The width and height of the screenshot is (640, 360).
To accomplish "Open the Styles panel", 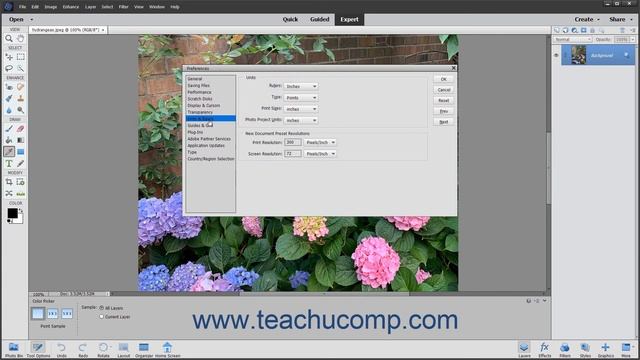I will click(x=585, y=350).
